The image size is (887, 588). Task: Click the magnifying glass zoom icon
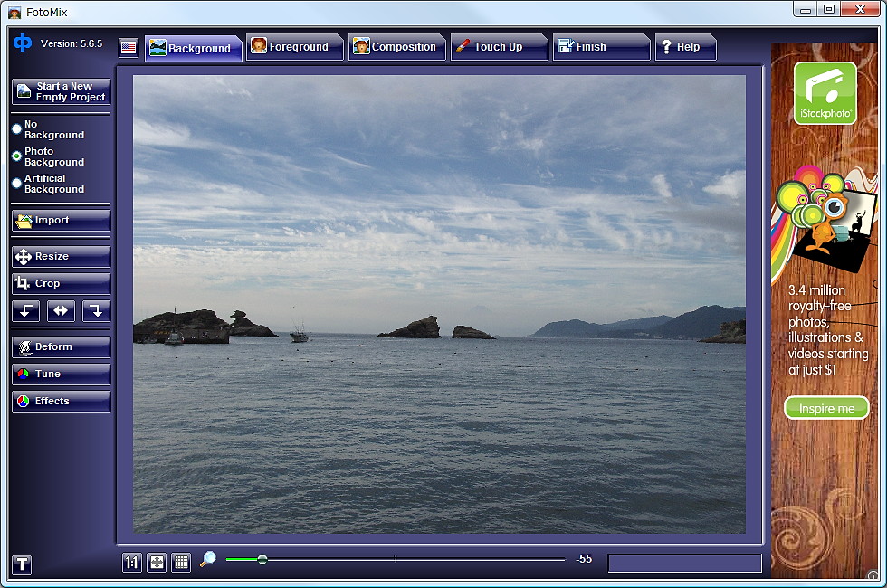click(x=207, y=559)
